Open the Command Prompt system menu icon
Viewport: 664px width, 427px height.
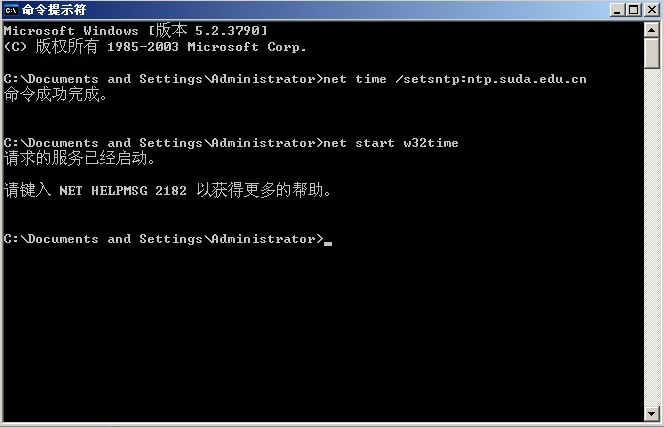[11, 10]
